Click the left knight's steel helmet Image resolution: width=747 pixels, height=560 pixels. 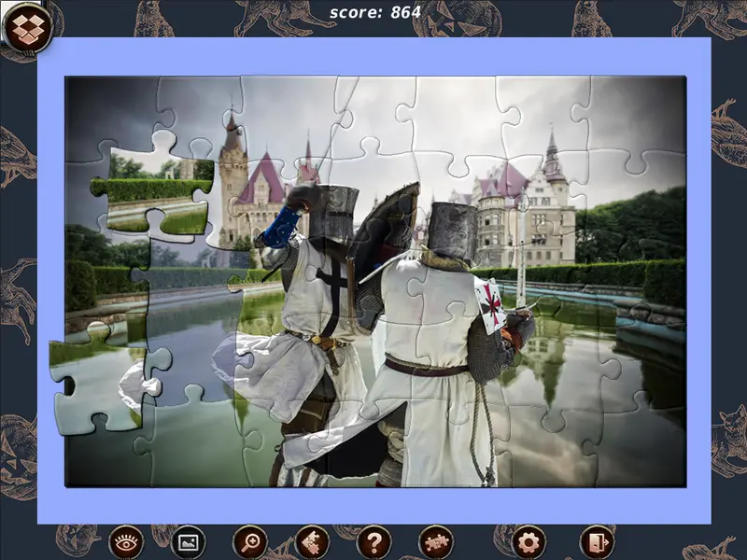(x=334, y=213)
